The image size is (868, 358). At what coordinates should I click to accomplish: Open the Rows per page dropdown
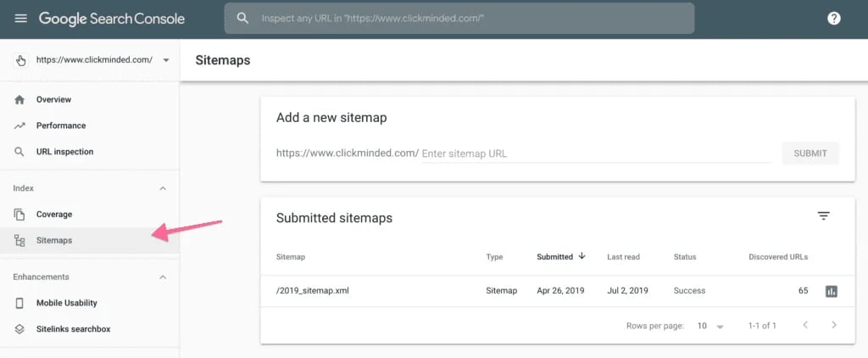point(710,326)
